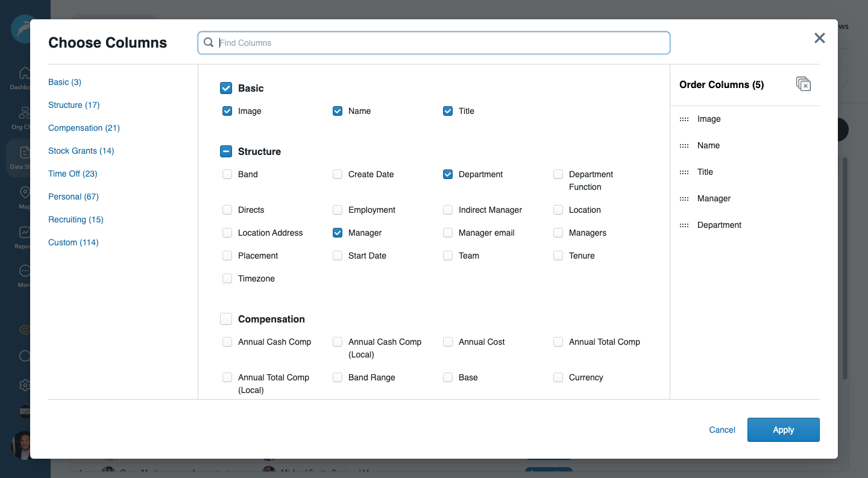Open the Time Off category
The image size is (868, 478).
pos(72,174)
